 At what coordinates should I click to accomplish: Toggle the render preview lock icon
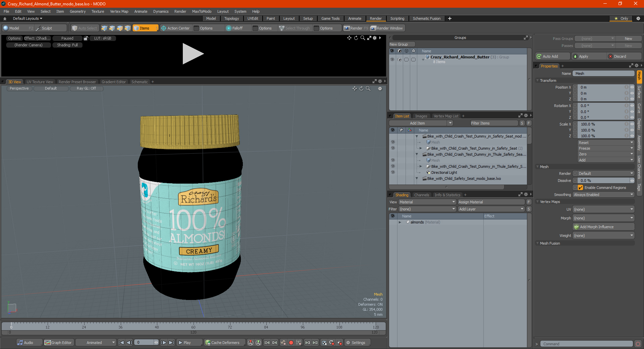86,38
